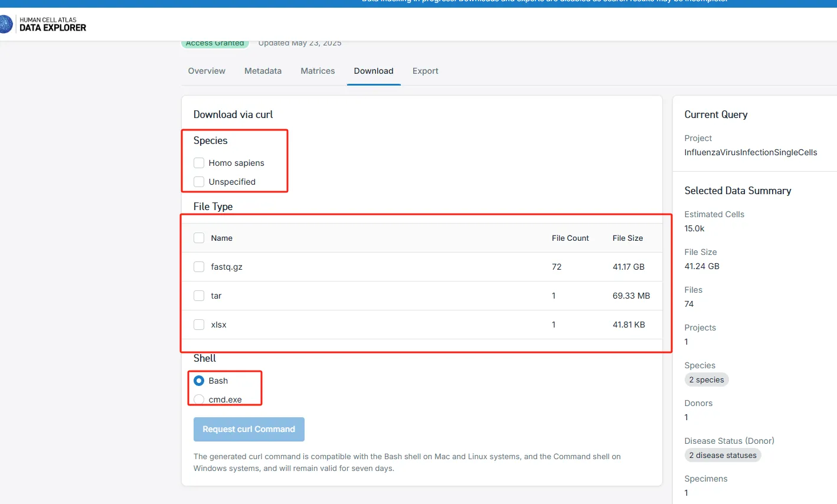Enable the Unspecified species checkbox
This screenshot has width=837, height=504.
(199, 182)
